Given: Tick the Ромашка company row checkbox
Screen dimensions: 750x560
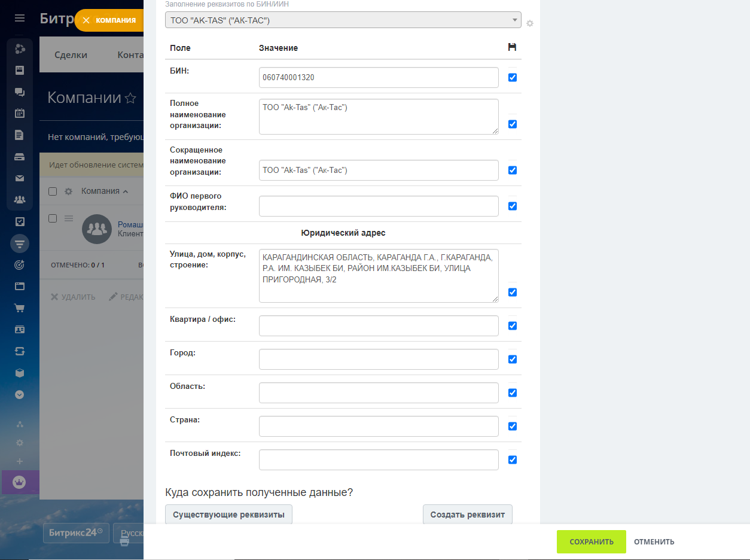Looking at the screenshot, I should [53, 218].
